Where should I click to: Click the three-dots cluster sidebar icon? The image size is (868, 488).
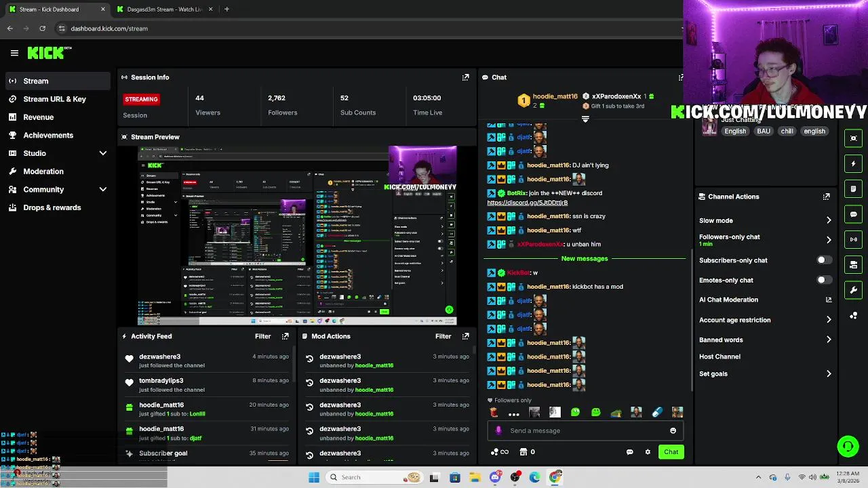(853, 315)
